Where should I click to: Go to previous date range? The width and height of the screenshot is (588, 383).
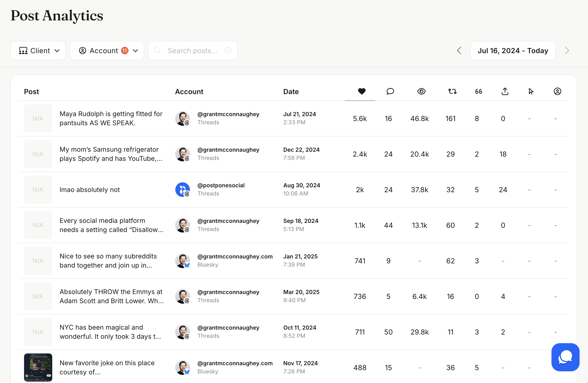click(x=459, y=51)
